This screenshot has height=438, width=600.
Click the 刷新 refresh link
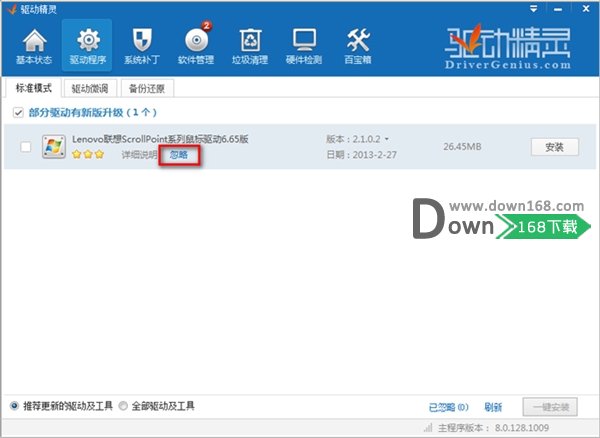(x=493, y=407)
